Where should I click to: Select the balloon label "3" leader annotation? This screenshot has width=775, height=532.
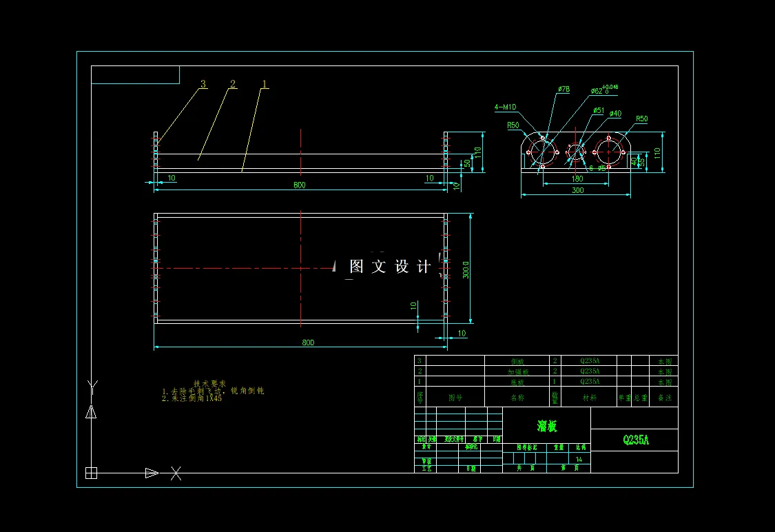tap(203, 84)
